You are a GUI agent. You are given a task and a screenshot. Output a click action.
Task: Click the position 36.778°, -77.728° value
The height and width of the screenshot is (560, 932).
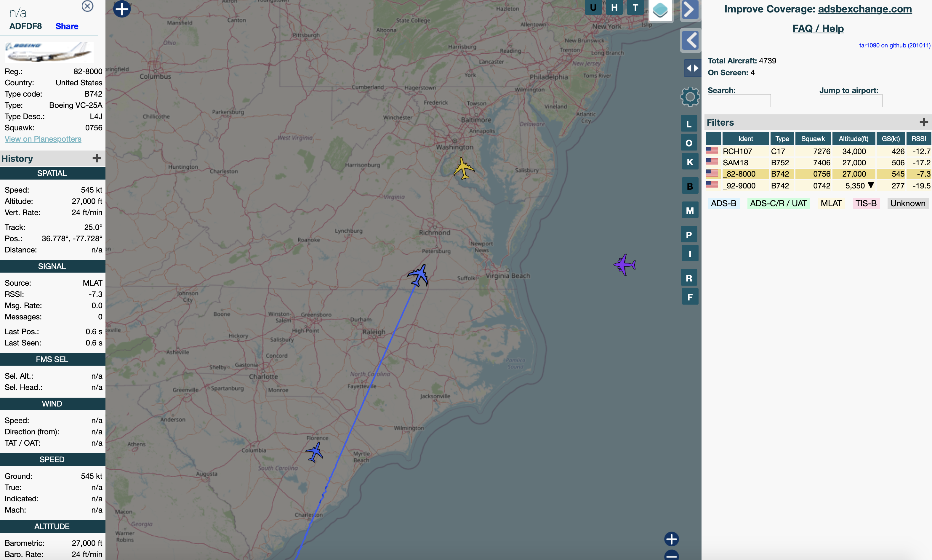(72, 239)
